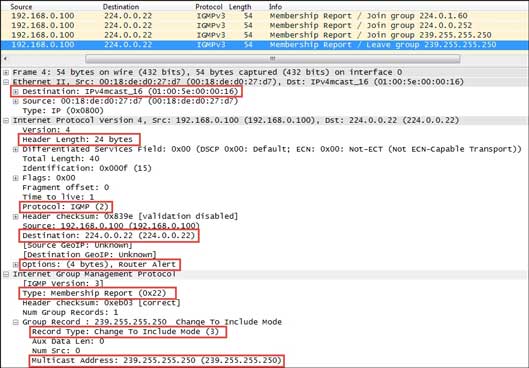
Task: Select the IGMP Header checksum 0xeb03 line
Action: coord(102,303)
